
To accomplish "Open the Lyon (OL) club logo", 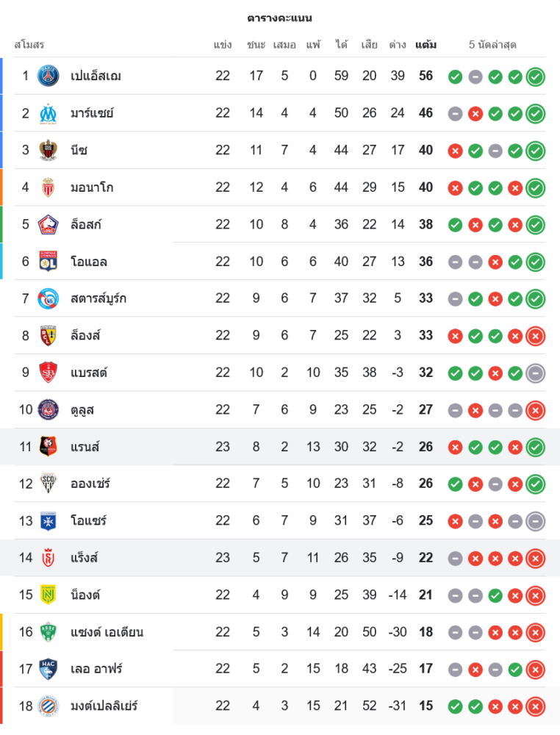I will coord(49,262).
